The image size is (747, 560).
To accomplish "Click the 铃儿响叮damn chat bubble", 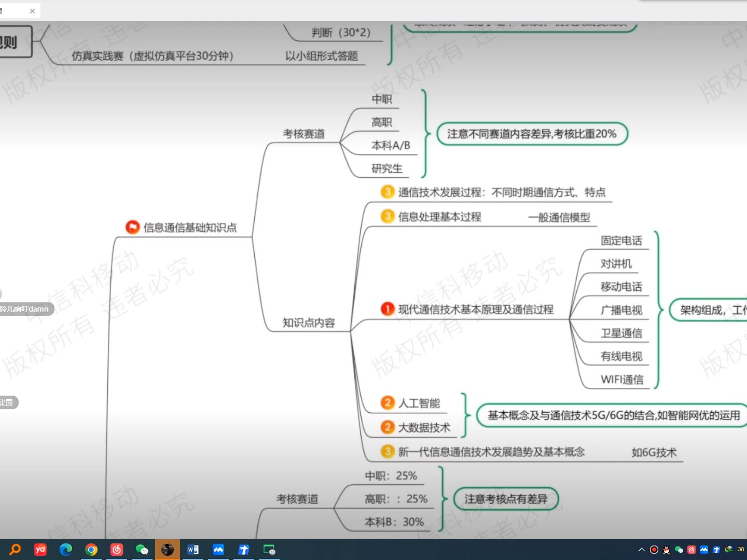I will (26, 309).
